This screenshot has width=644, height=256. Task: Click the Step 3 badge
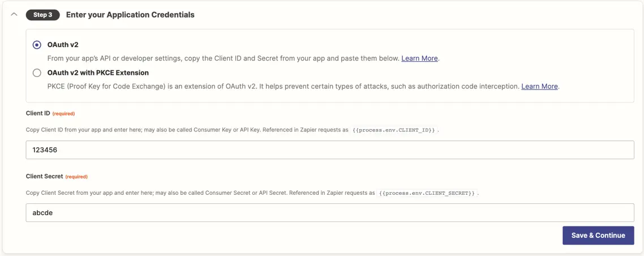[x=43, y=15]
